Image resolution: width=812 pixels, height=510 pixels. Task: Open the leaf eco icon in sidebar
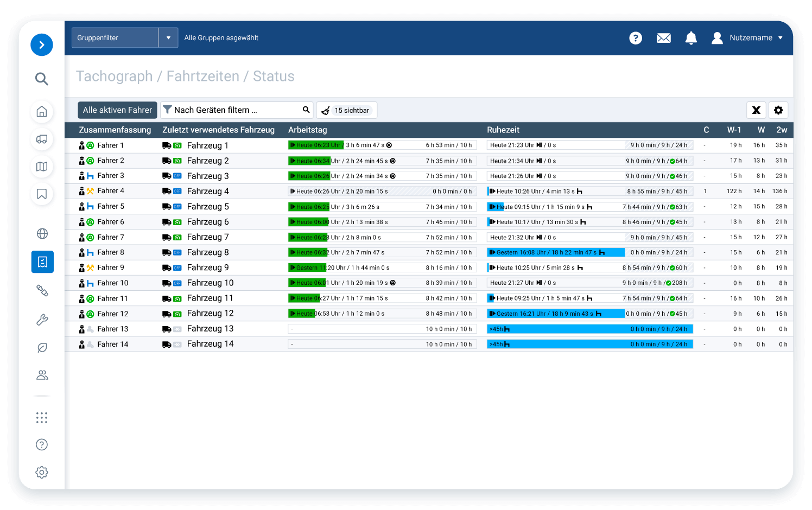click(42, 347)
